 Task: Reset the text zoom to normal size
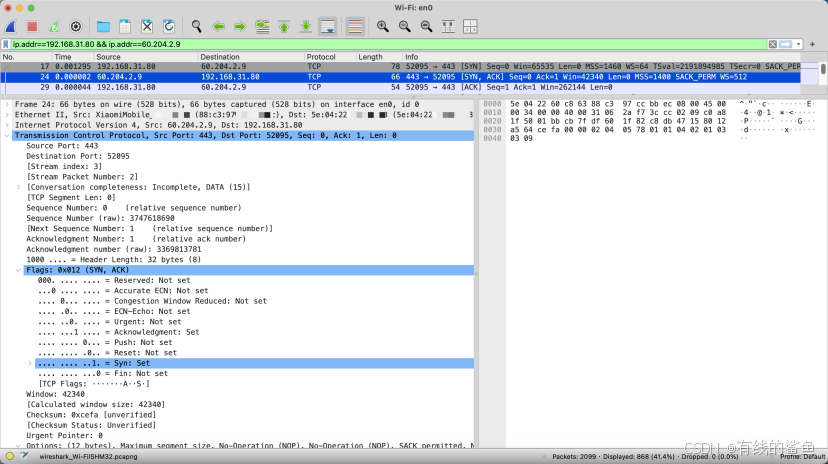pyautogui.click(x=427, y=26)
